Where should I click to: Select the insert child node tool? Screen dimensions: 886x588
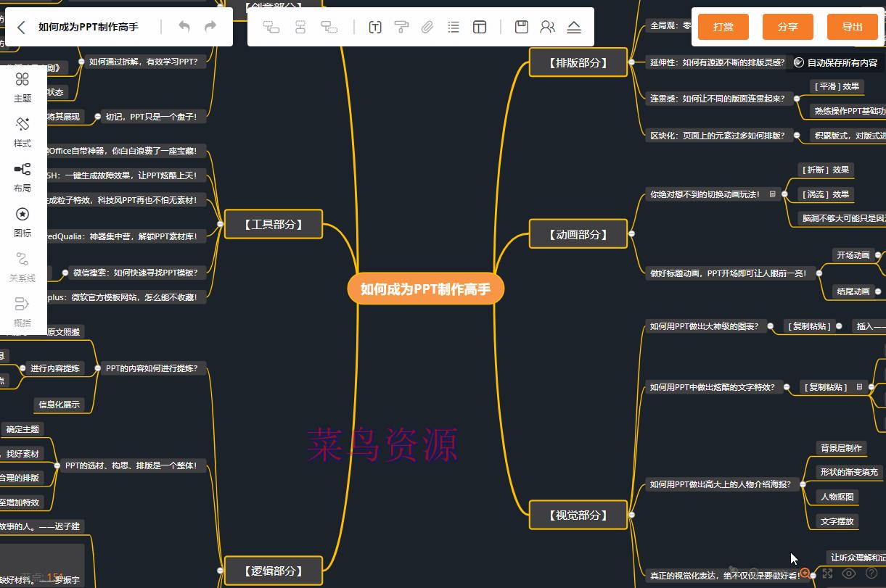[329, 27]
